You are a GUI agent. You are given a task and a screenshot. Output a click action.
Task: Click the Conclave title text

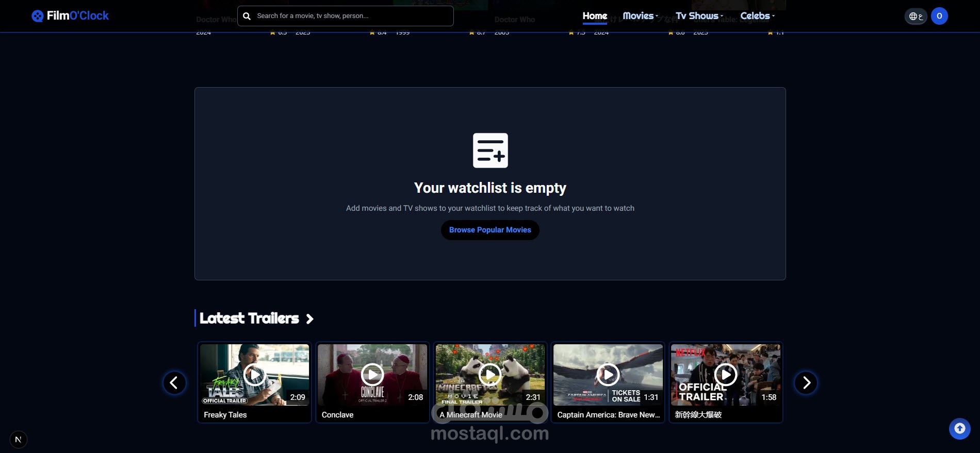click(x=338, y=415)
